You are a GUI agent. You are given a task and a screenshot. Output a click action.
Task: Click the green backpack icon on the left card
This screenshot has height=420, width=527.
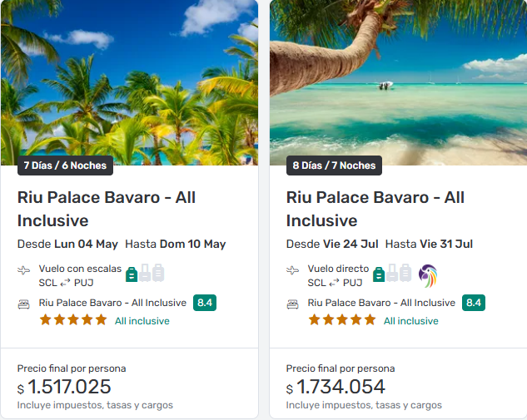[x=131, y=273]
